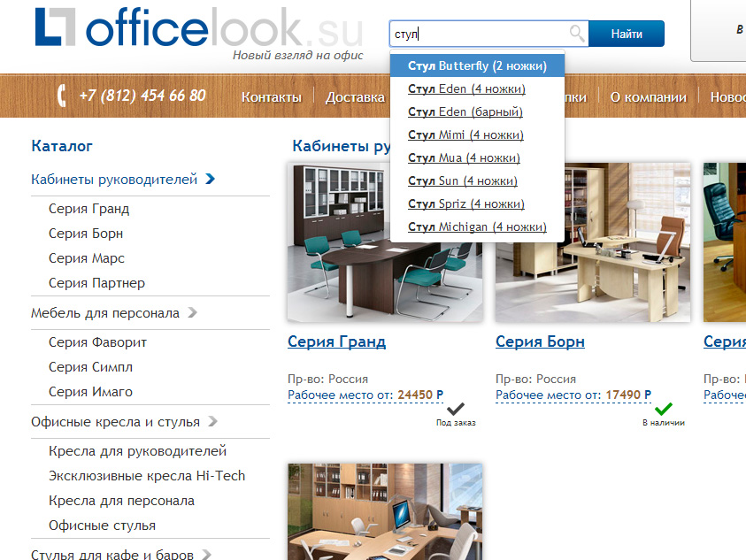Screen dimensions: 746x560
Task: Open the Серия Борн product title link
Action: coord(540,341)
